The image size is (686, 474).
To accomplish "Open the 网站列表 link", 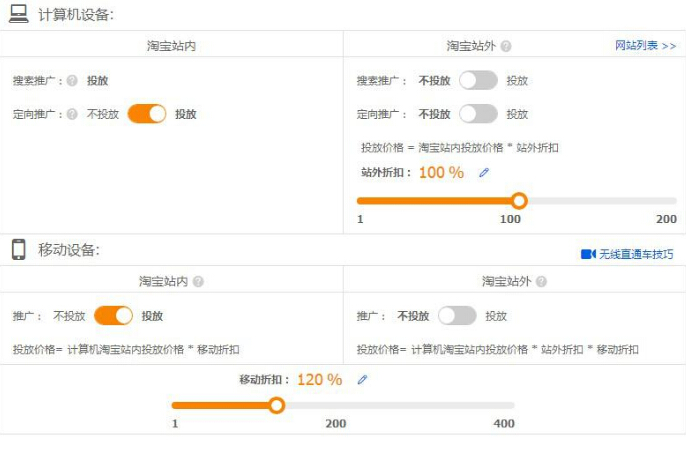I will (645, 46).
